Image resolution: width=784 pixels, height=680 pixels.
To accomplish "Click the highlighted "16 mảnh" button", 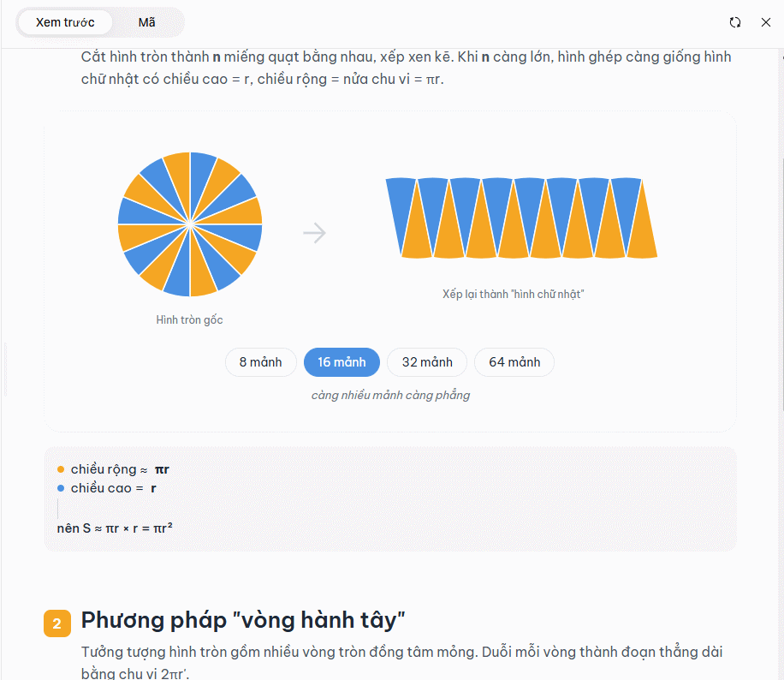I will point(342,362).
